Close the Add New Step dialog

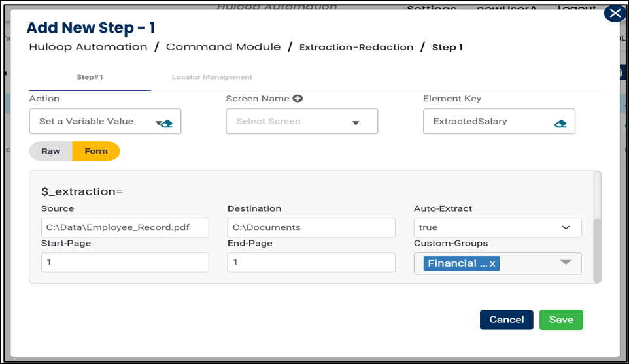615,13
